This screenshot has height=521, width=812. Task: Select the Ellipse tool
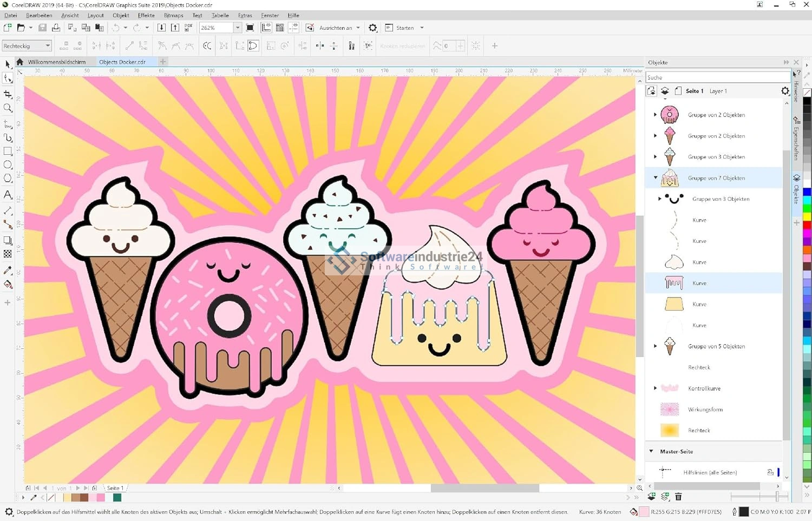point(8,165)
